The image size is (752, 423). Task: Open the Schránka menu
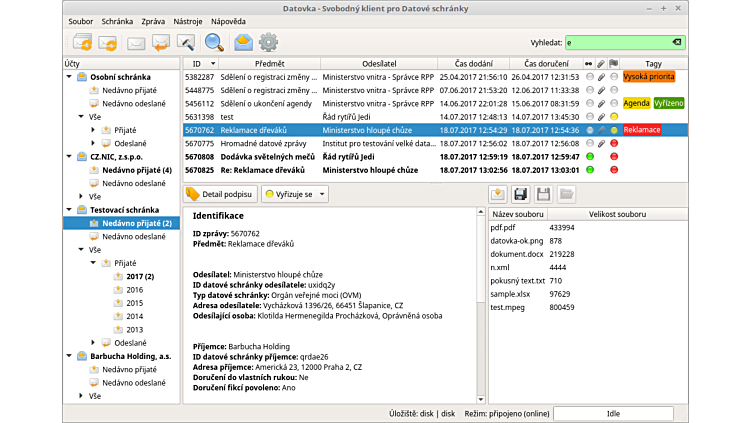tap(117, 20)
